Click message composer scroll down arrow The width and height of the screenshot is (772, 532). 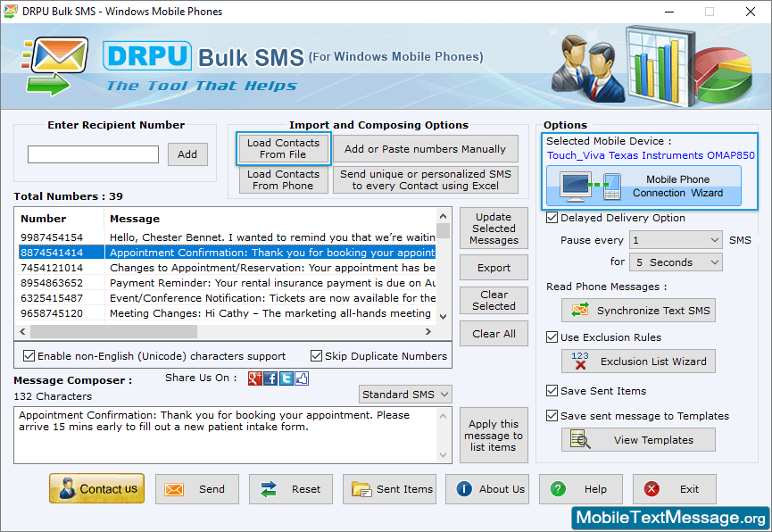443,455
